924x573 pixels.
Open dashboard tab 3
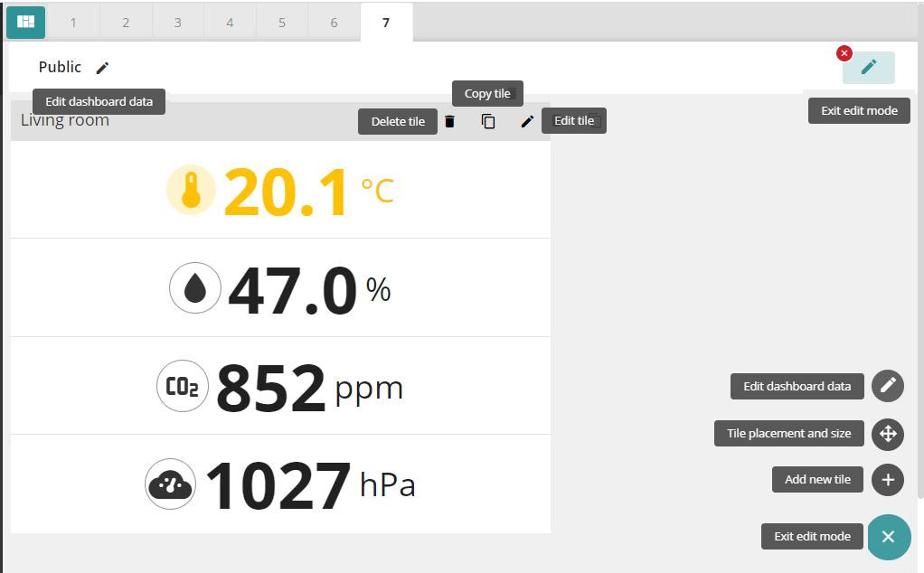click(177, 23)
